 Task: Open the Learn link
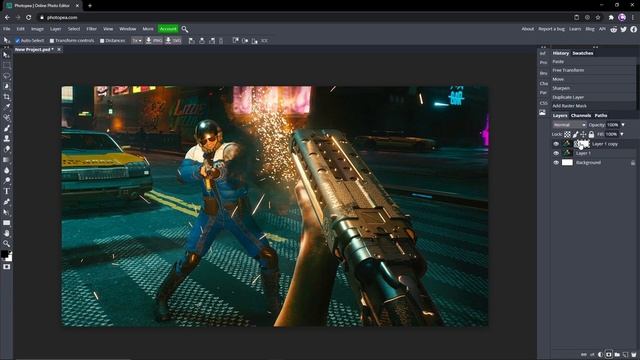point(575,29)
